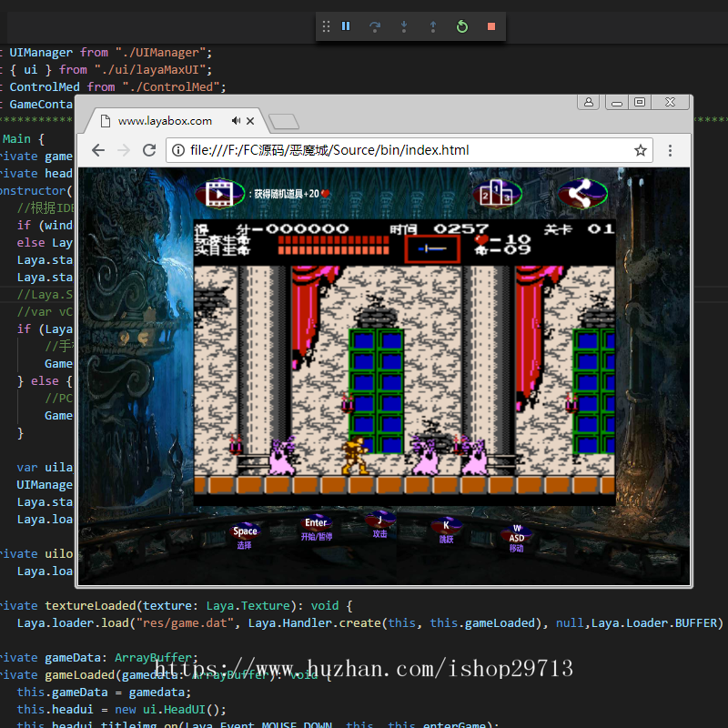Click the NES game screen canvas
Viewport: 728px width, 728px height.
[404, 362]
